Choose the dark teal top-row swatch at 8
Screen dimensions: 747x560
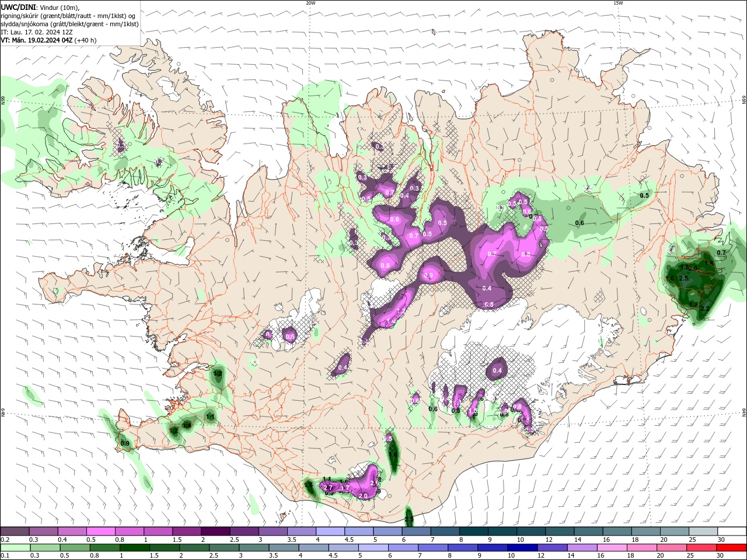coord(474,531)
